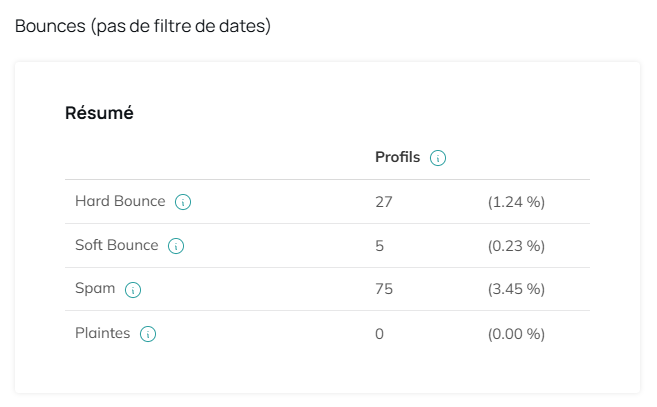Viewport: 657px width, 407px height.
Task: Click the Bounces section title
Action: 143,26
